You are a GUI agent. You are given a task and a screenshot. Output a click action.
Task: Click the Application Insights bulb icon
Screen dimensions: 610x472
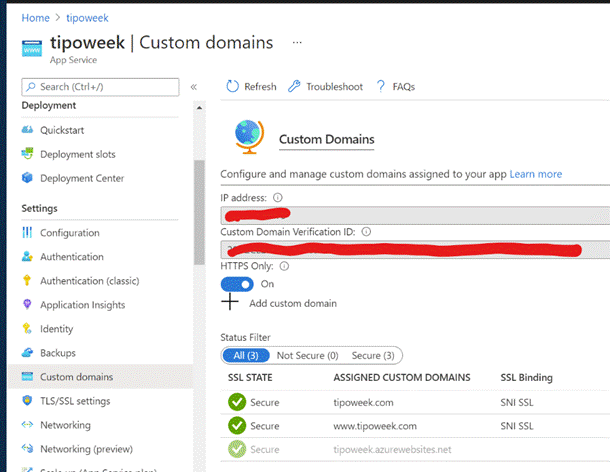point(27,305)
